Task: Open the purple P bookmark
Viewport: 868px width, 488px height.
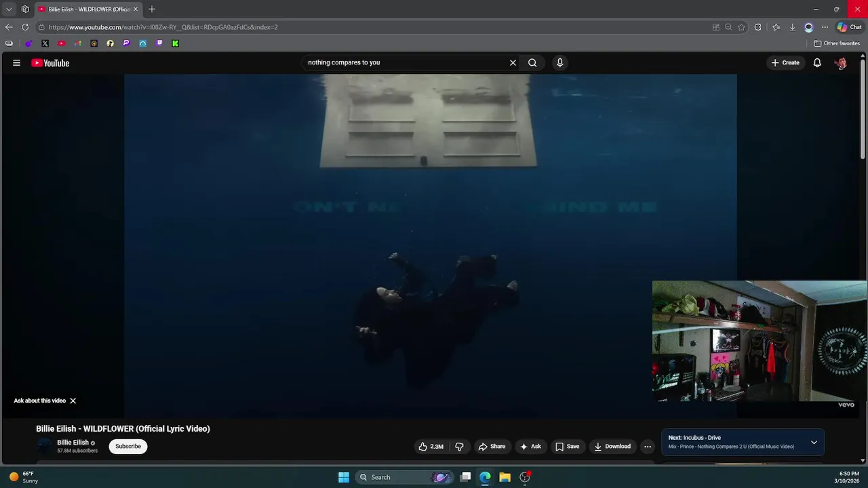Action: tap(126, 43)
